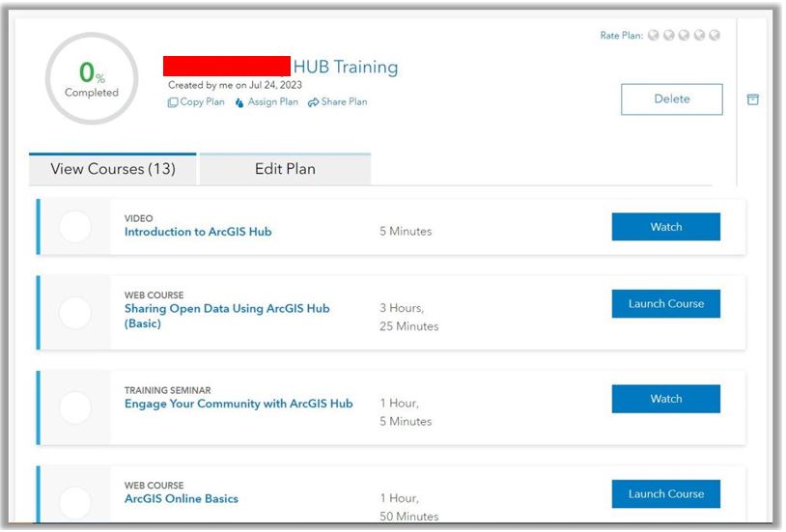The image size is (786, 532).
Task: Click the archive box icon beside Delete
Action: [x=753, y=99]
